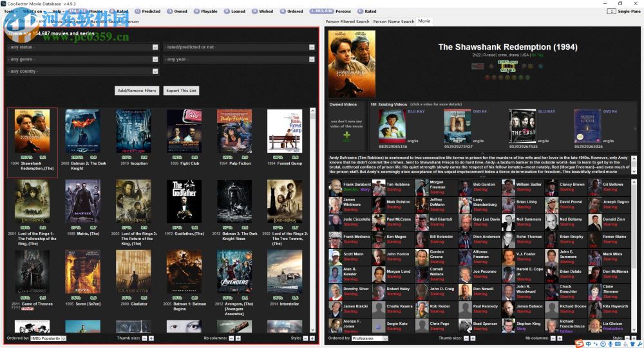This screenshot has width=644, height=348.
Task: Toggle the Single-Pane view
Action: pyautogui.click(x=623, y=11)
